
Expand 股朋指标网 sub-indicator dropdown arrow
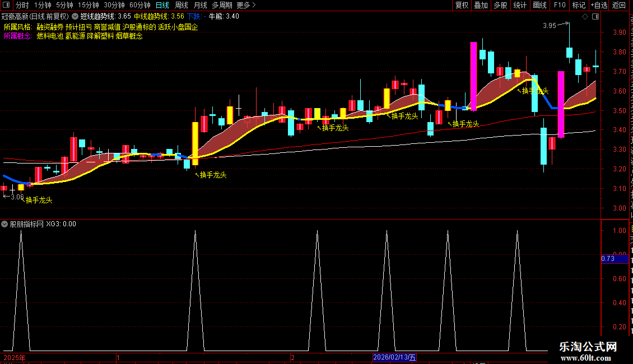click(x=4, y=224)
